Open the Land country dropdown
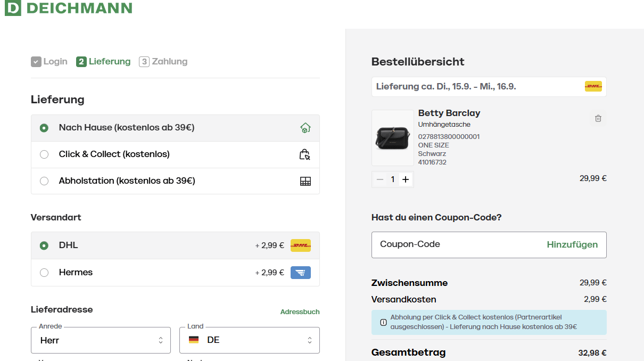 click(250, 340)
